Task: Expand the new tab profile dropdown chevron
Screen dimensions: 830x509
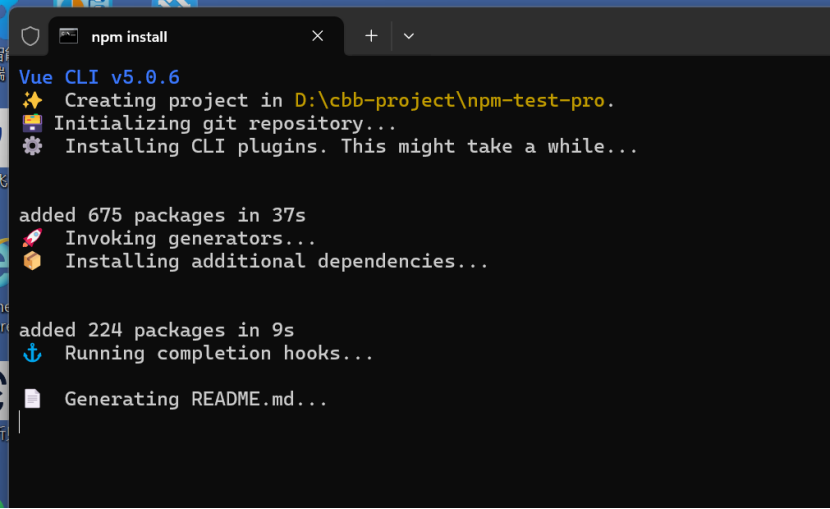Action: pos(408,36)
